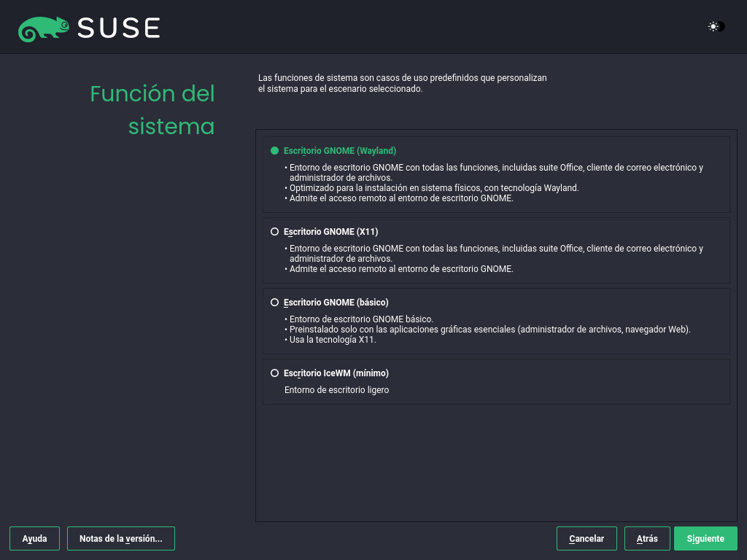Click 'Entorno de escritorio GNOME básico.' line

(x=361, y=319)
